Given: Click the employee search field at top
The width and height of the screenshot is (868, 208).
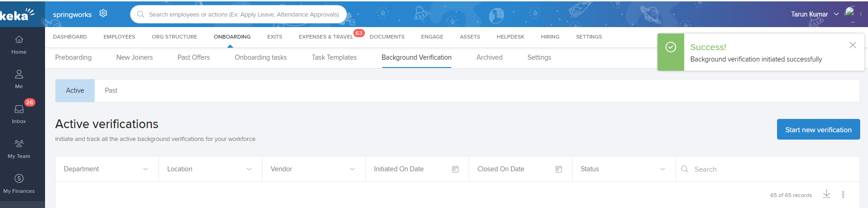Looking at the screenshot, I should (244, 14).
